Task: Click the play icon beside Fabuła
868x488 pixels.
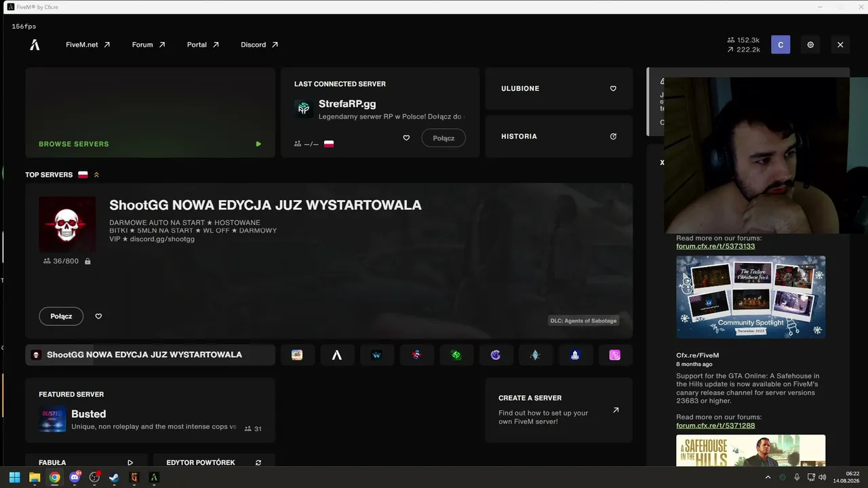Action: 130,463
